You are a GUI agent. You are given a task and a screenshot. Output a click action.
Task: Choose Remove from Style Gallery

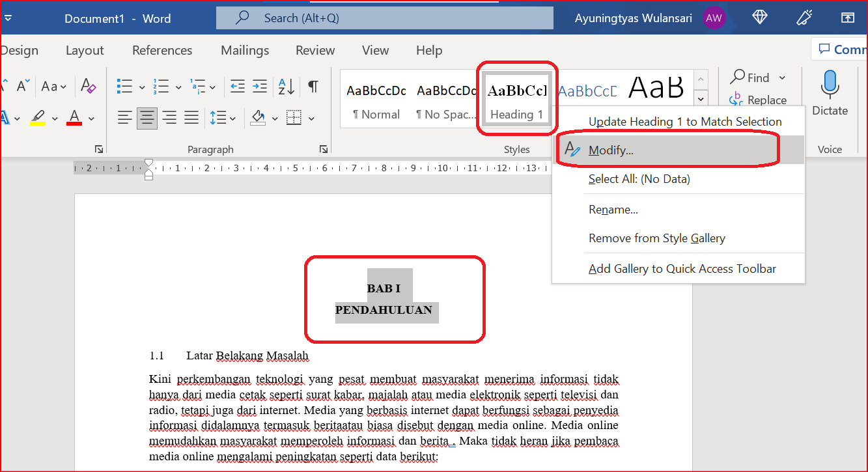[x=678, y=238]
